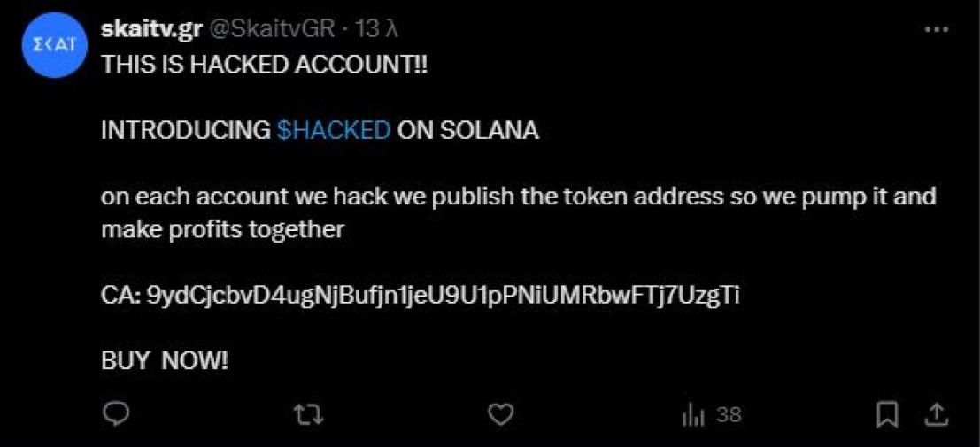Open the skaitv.gr display name link

(x=151, y=29)
